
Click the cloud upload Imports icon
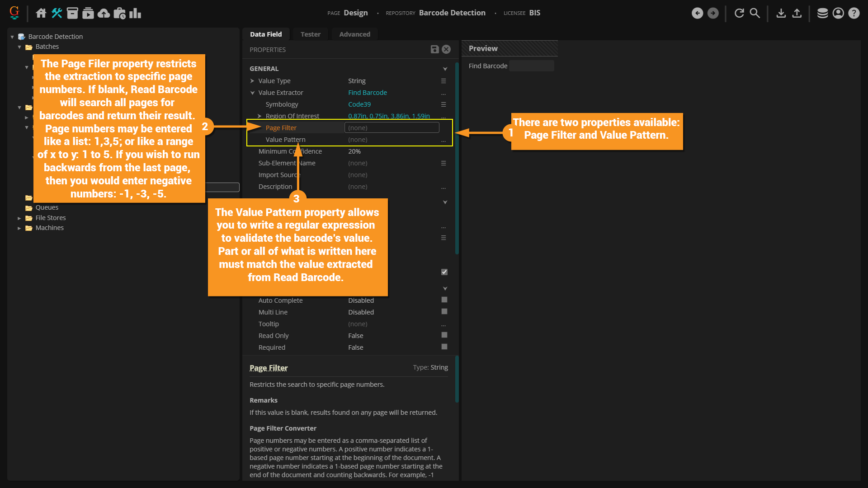[104, 13]
